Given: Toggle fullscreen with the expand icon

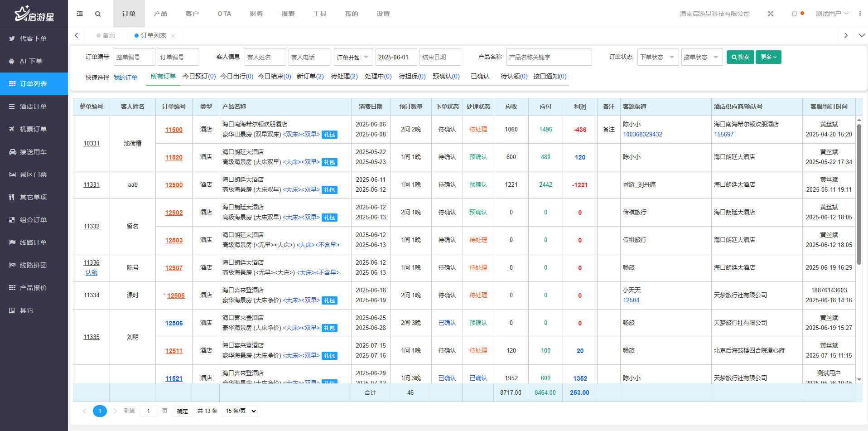Looking at the screenshot, I should 771,14.
